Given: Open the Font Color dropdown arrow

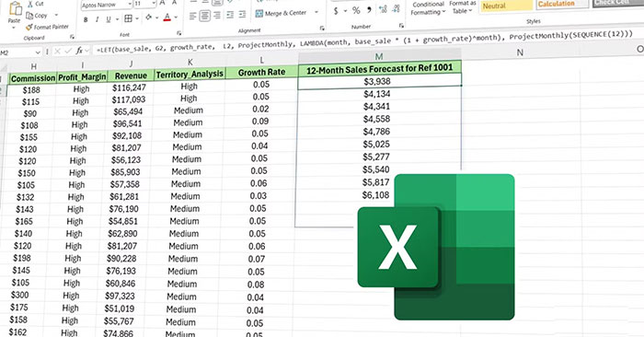Looking at the screenshot, I should point(176,17).
